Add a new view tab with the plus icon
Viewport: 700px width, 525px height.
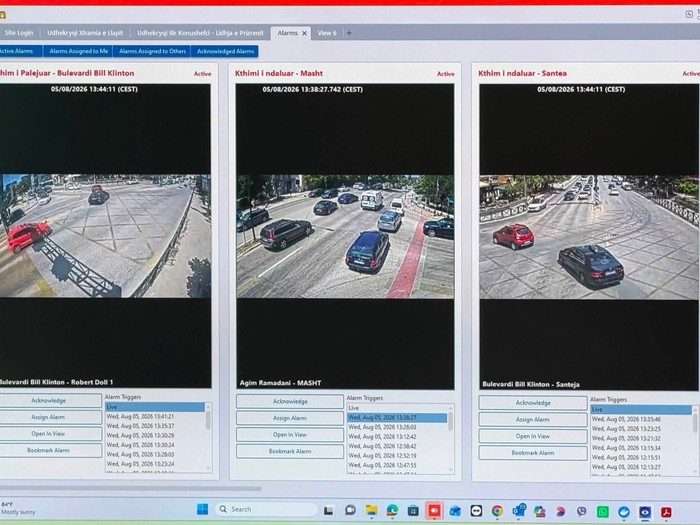pyautogui.click(x=349, y=33)
